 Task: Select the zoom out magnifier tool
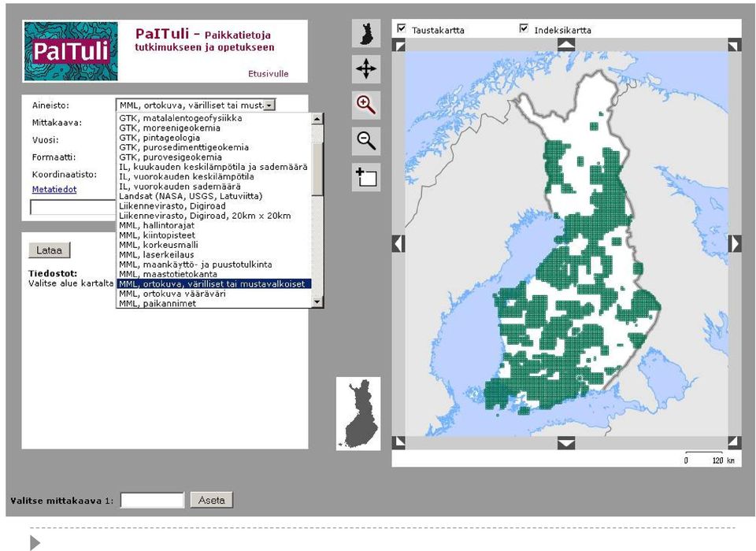click(x=366, y=141)
